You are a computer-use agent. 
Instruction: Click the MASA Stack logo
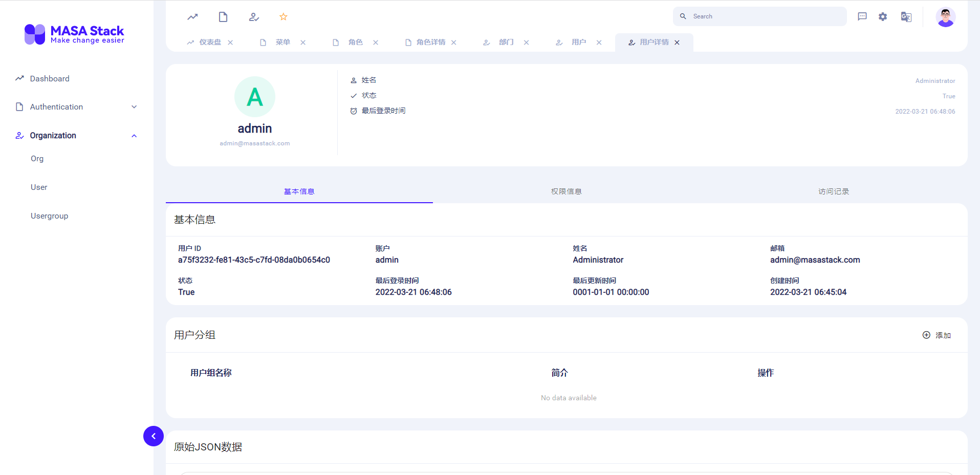click(75, 34)
